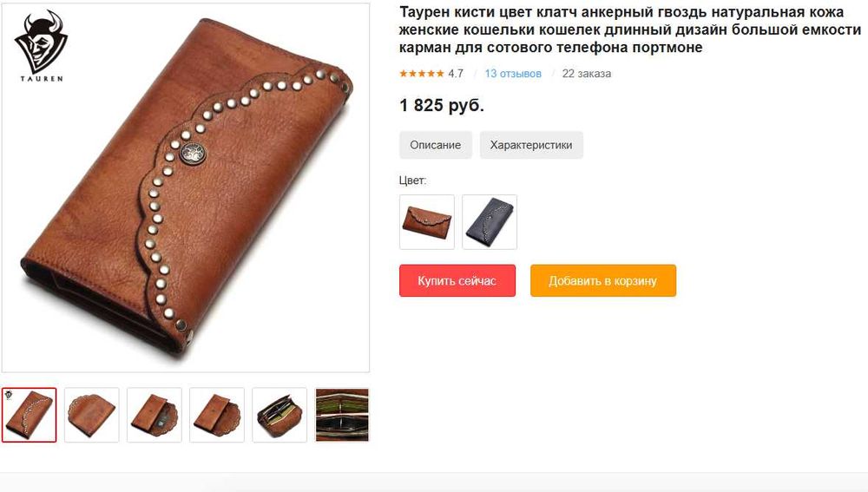The height and width of the screenshot is (492, 868).
Task: Select the third thumbnail with open flap
Action: pos(155,415)
